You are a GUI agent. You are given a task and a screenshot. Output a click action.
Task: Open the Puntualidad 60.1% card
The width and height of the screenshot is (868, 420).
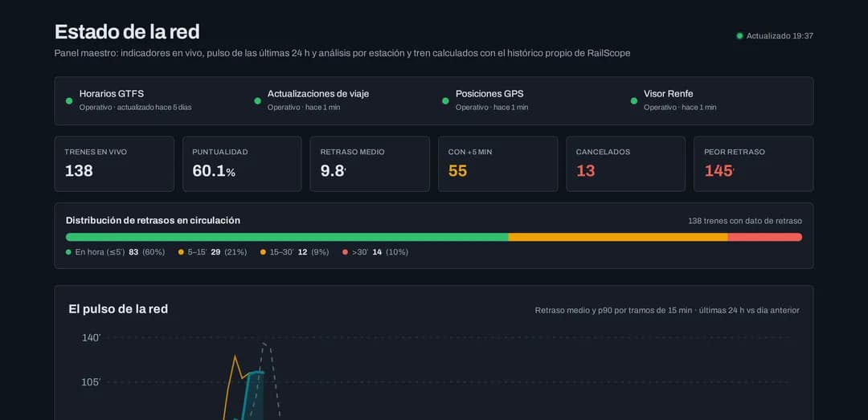(242, 164)
